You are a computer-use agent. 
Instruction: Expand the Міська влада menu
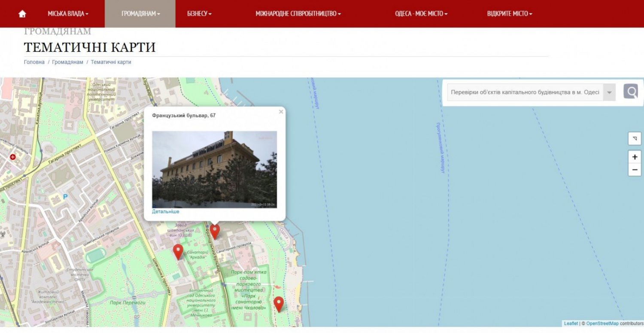68,14
